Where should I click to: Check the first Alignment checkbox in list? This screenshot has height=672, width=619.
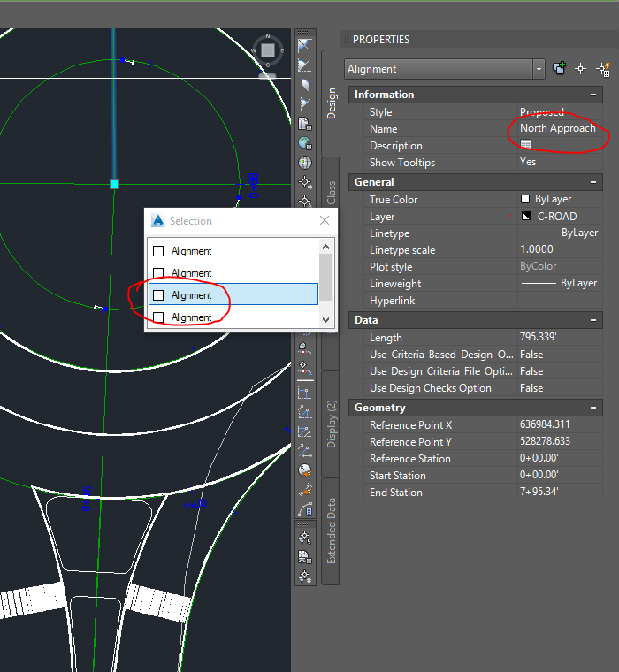point(158,251)
